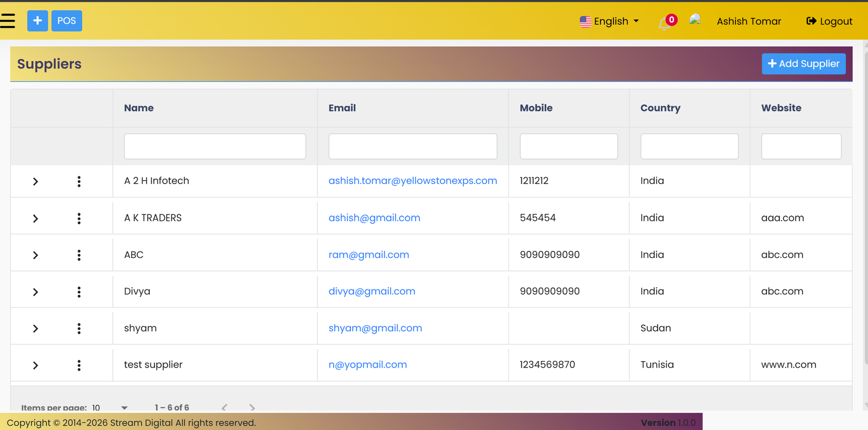Open actions menu for A K TRADERS
Image resolution: width=868 pixels, height=430 pixels.
point(79,218)
